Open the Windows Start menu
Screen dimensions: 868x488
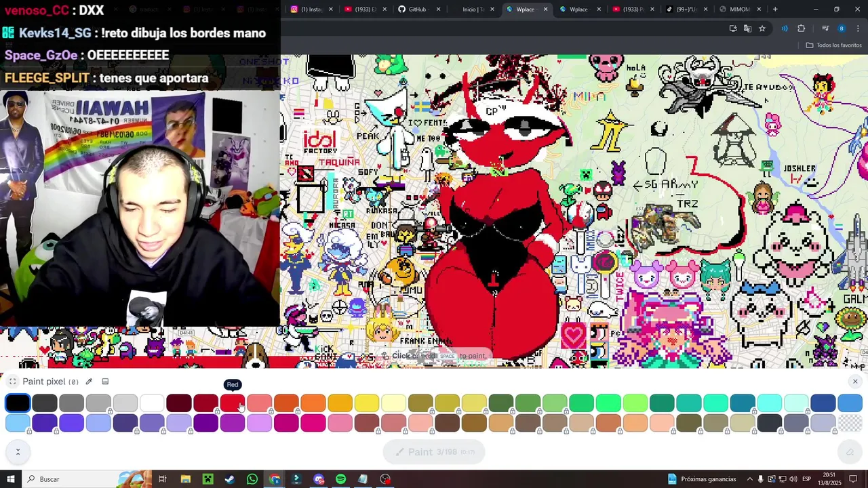pyautogui.click(x=11, y=479)
